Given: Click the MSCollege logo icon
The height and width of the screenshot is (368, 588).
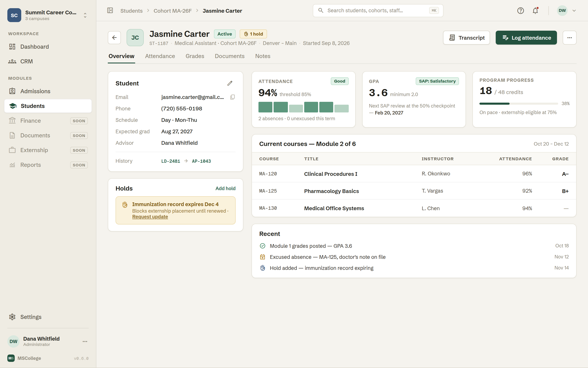Looking at the screenshot, I should (x=11, y=358).
